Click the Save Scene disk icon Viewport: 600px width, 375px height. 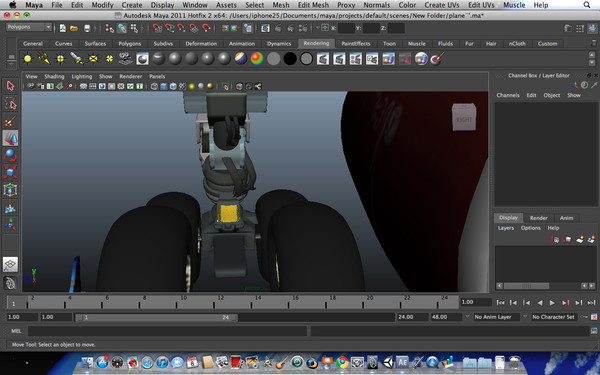click(x=87, y=28)
